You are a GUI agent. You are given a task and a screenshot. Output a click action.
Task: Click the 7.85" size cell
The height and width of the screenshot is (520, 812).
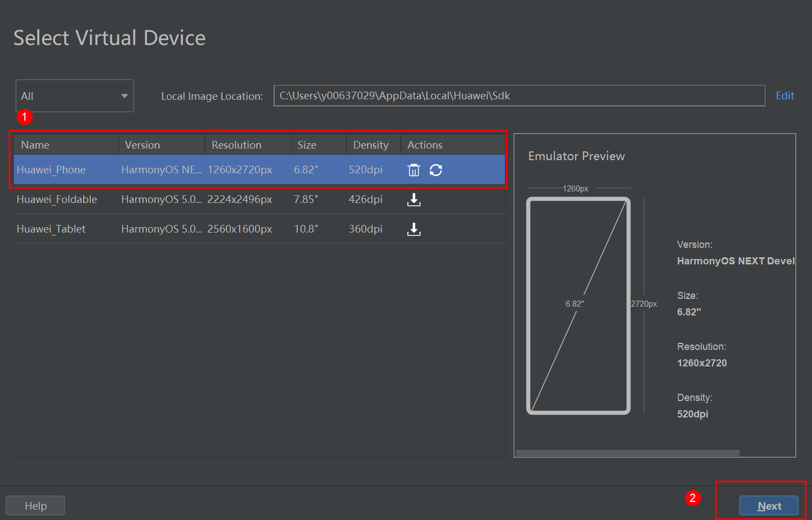[x=306, y=199]
